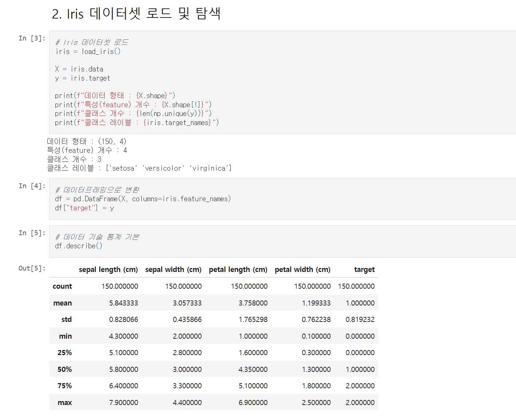
Task: Click 75% sepal length value 6.400000
Action: click(124, 386)
